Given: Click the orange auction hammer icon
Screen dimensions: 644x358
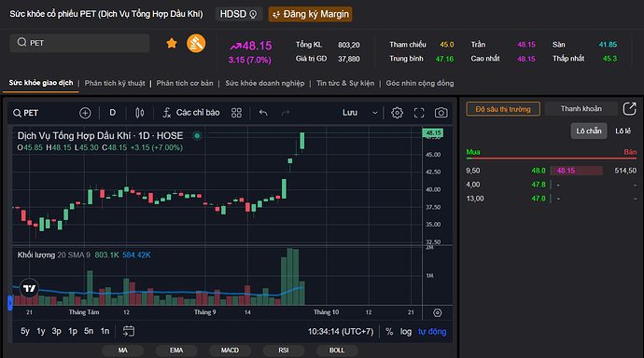Looking at the screenshot, I should (196, 43).
